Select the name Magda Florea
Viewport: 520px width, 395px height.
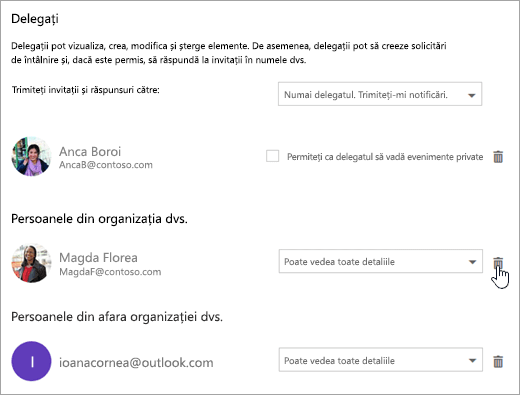tap(98, 258)
